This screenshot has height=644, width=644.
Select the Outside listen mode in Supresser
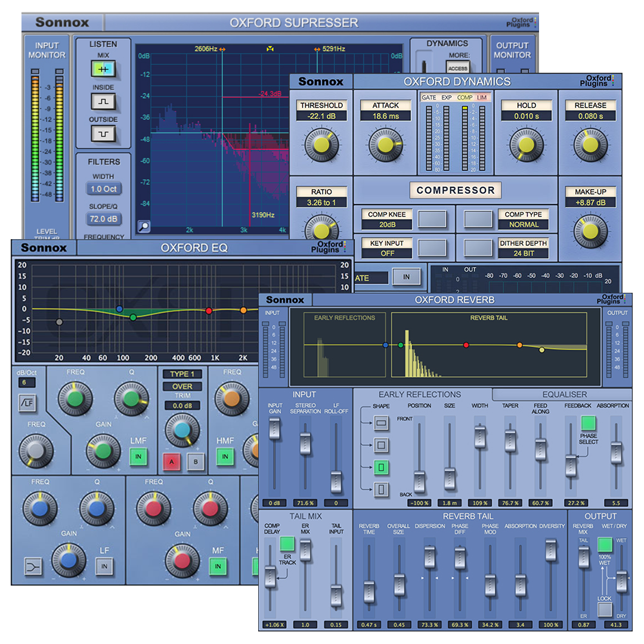tap(103, 134)
